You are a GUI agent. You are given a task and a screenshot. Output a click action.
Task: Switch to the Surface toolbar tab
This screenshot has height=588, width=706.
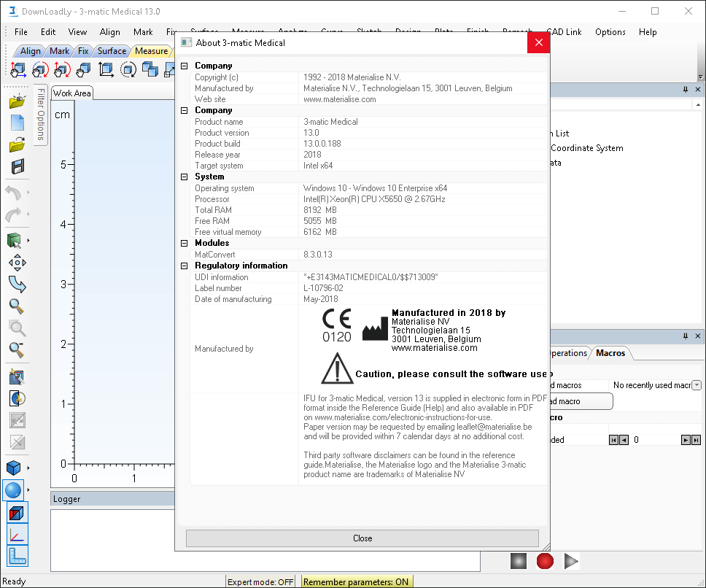112,51
